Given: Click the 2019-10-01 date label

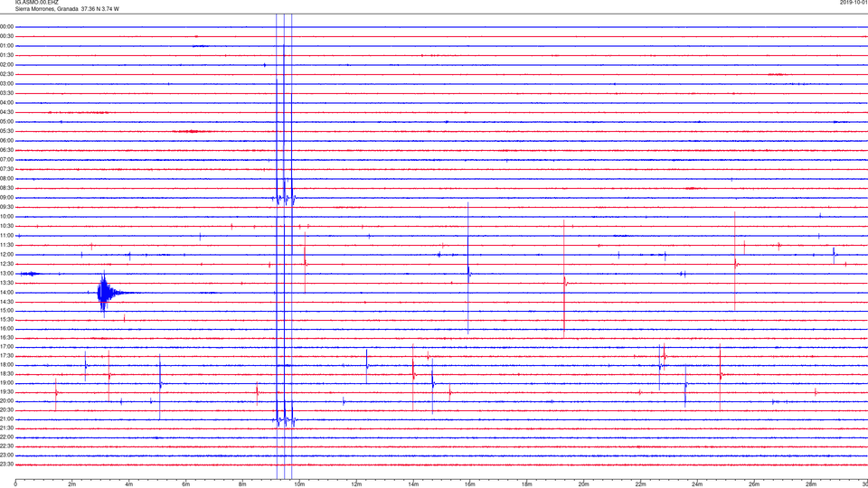Looking at the screenshot, I should point(854,2).
